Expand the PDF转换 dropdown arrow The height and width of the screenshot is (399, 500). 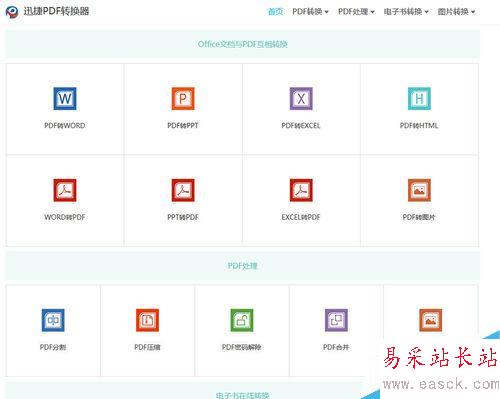[x=326, y=12]
